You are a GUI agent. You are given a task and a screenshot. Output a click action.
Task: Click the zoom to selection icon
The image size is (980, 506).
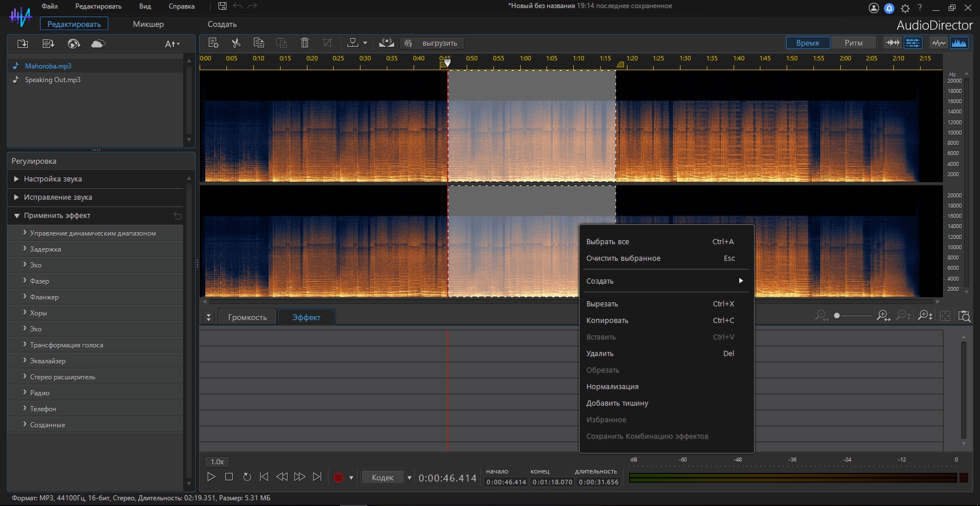pyautogui.click(x=965, y=316)
